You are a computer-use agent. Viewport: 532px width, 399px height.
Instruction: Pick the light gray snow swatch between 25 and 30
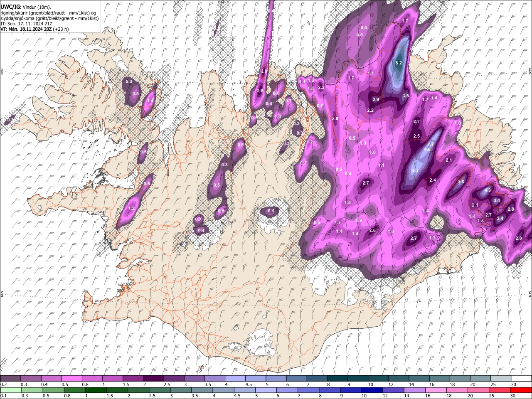500,379
